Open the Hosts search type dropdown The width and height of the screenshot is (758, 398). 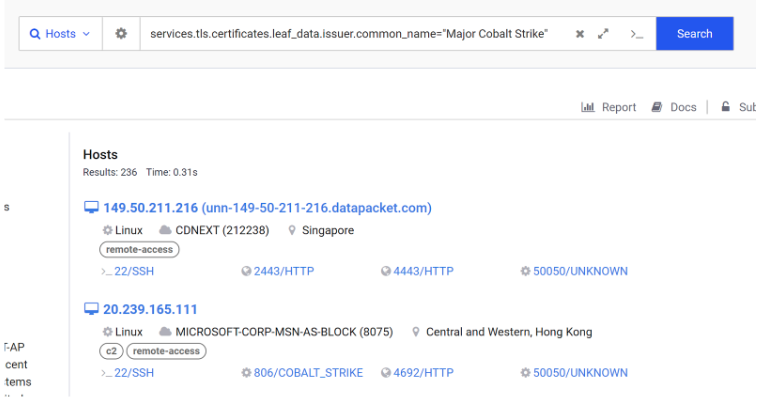pyautogui.click(x=60, y=34)
